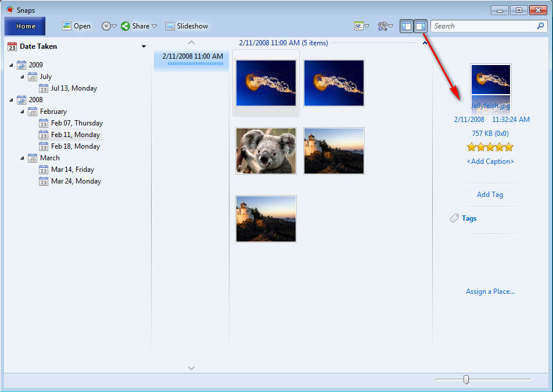This screenshot has width=553, height=392.
Task: Collapse the 2008 year node
Action: coord(11,100)
